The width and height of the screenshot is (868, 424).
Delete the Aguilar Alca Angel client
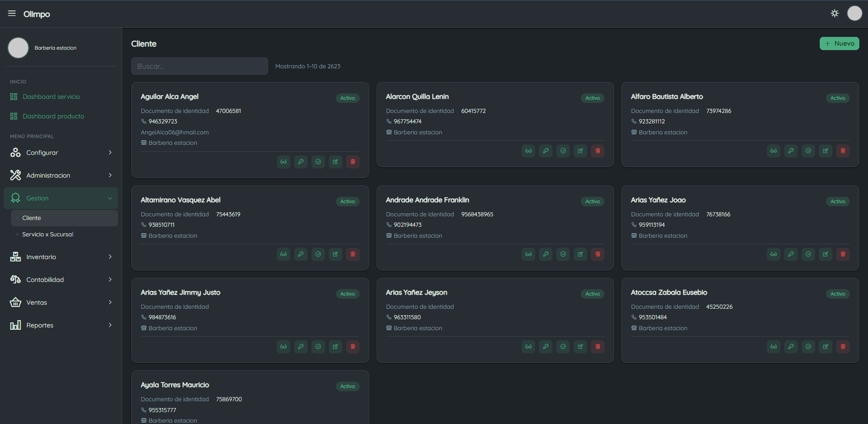pos(353,162)
